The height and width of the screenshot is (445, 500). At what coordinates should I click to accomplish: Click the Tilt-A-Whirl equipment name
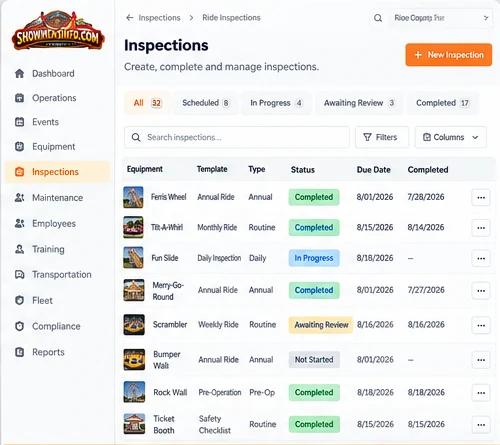(167, 227)
